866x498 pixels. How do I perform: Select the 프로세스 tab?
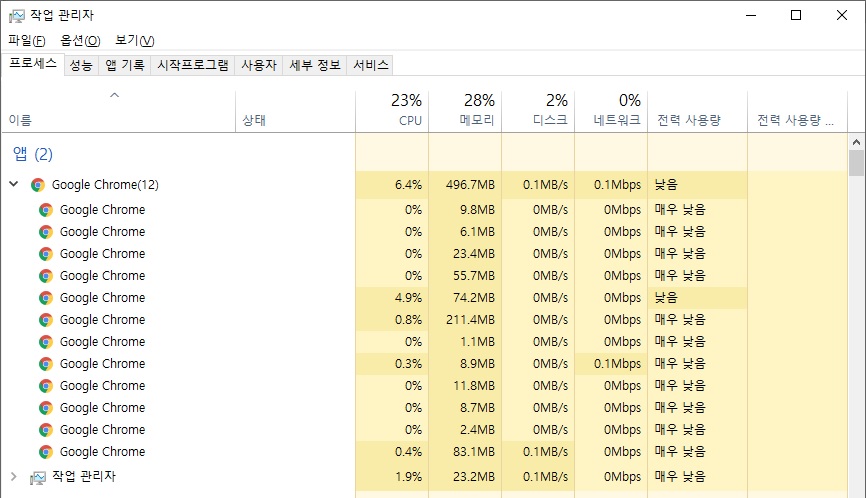coord(33,63)
